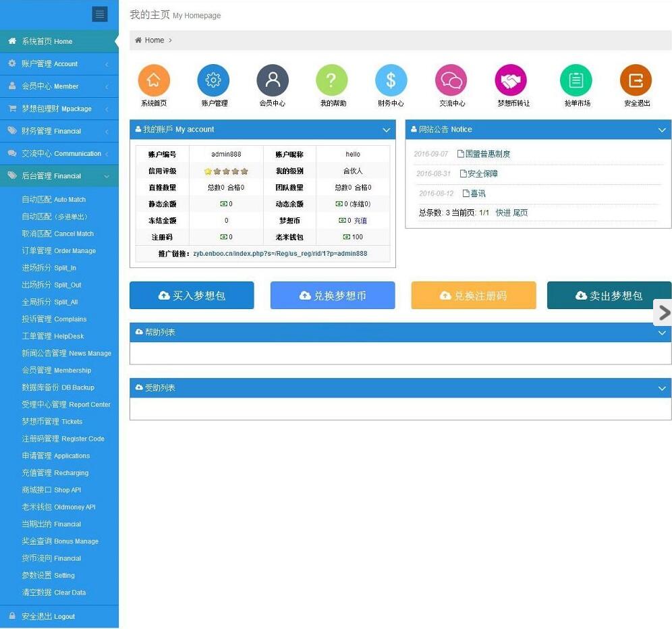The height and width of the screenshot is (629, 672).
Task: Collapse the 网站公告 Notice panel
Action: click(662, 130)
